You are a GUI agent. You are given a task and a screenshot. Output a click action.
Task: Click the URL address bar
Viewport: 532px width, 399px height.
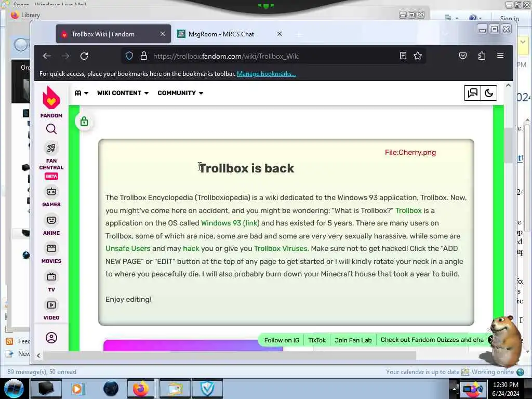(273, 56)
